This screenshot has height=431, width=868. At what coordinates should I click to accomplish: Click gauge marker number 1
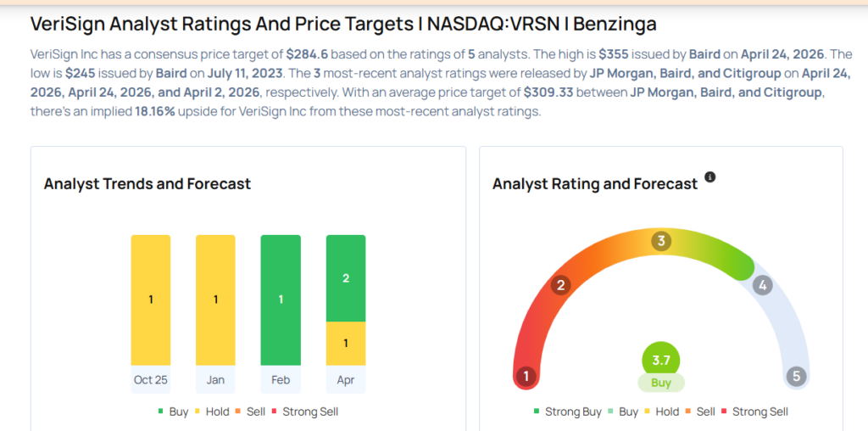[526, 376]
